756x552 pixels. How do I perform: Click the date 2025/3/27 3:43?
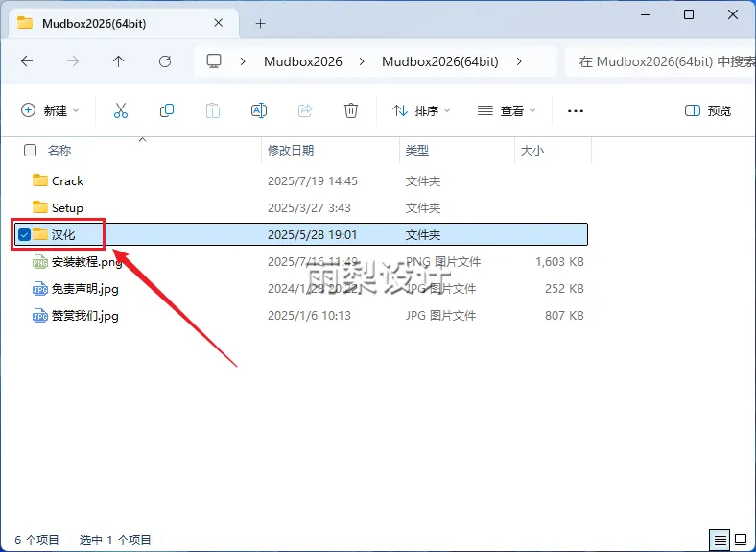[x=309, y=208]
